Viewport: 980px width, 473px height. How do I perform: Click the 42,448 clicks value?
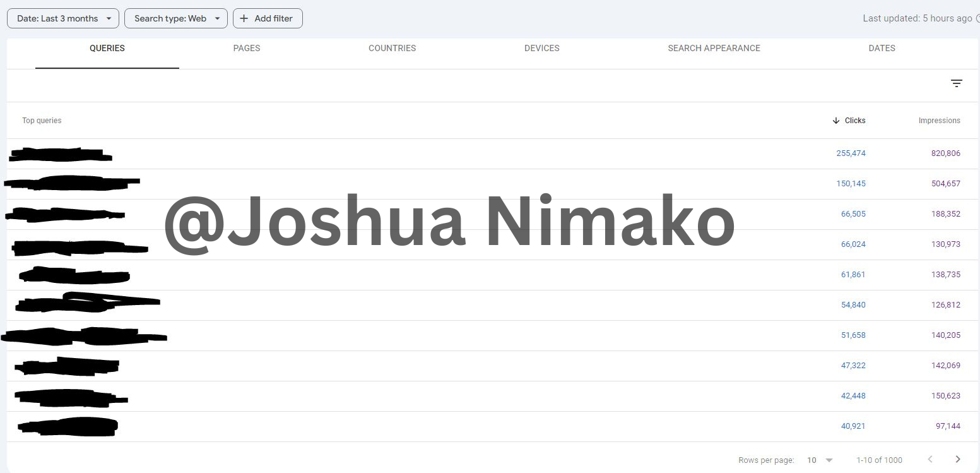853,396
